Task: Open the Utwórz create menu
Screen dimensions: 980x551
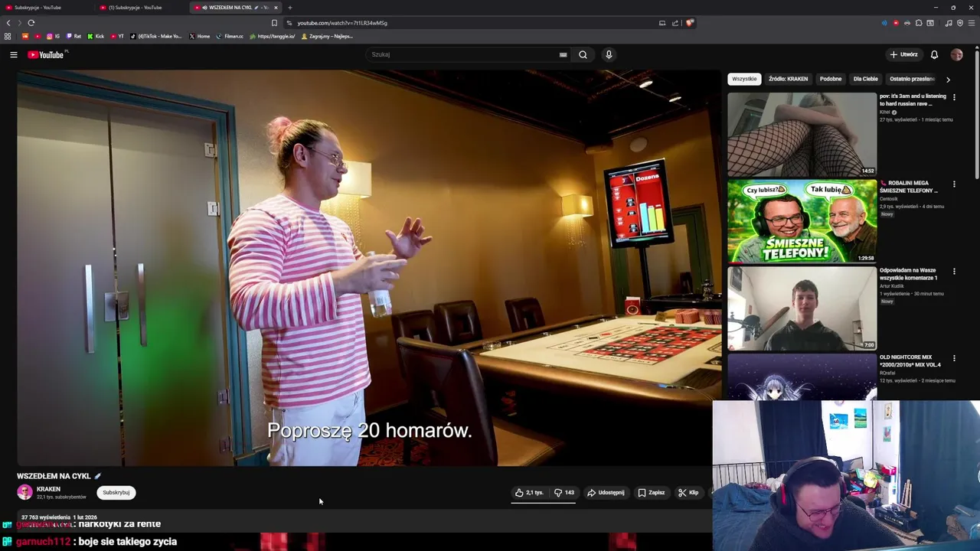Action: 903,54
